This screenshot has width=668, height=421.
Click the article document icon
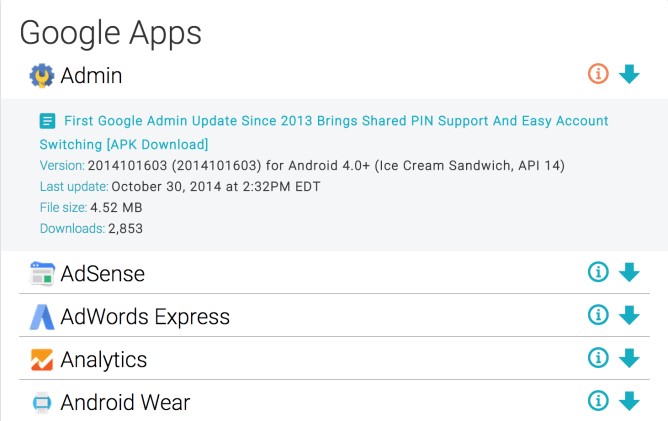tap(48, 121)
